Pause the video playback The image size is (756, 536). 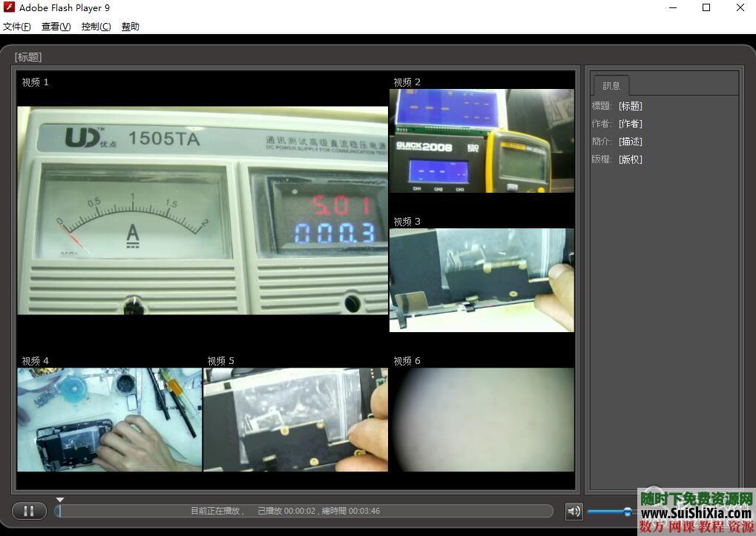pyautogui.click(x=29, y=511)
